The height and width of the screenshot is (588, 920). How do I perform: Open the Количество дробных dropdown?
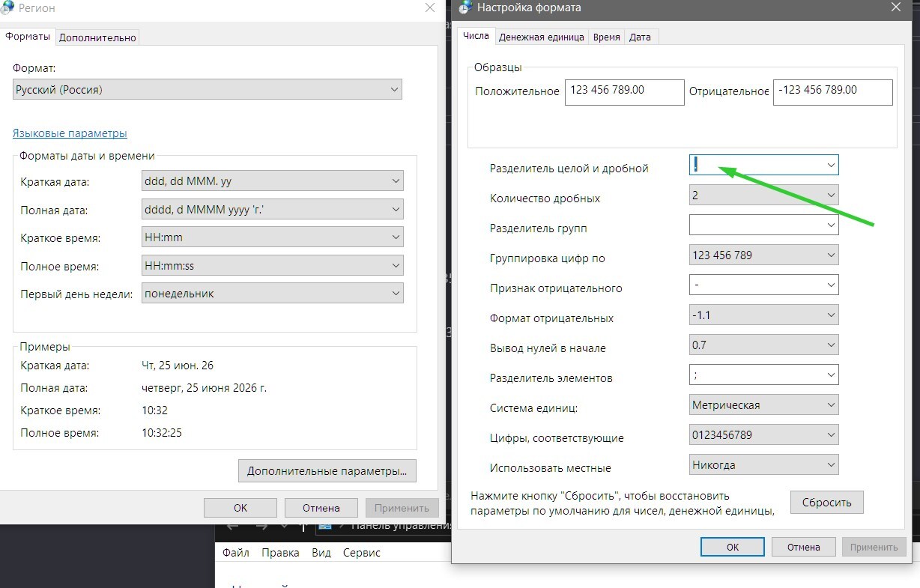click(x=763, y=195)
